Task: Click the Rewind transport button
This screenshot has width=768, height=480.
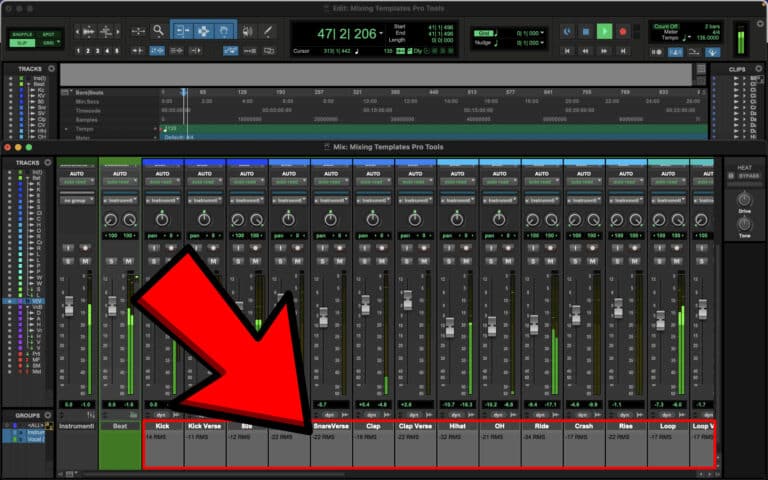Action: 586,51
